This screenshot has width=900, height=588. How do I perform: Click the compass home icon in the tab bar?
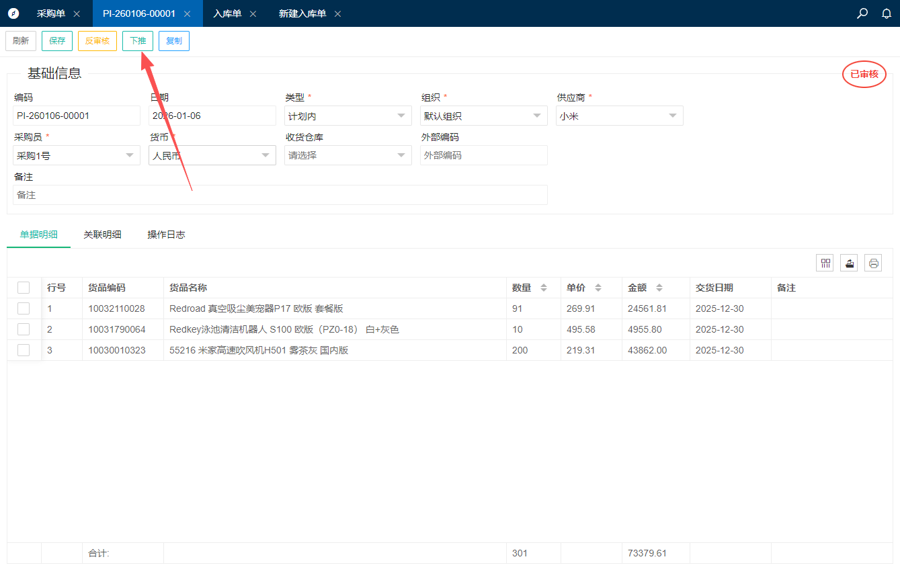(x=13, y=13)
